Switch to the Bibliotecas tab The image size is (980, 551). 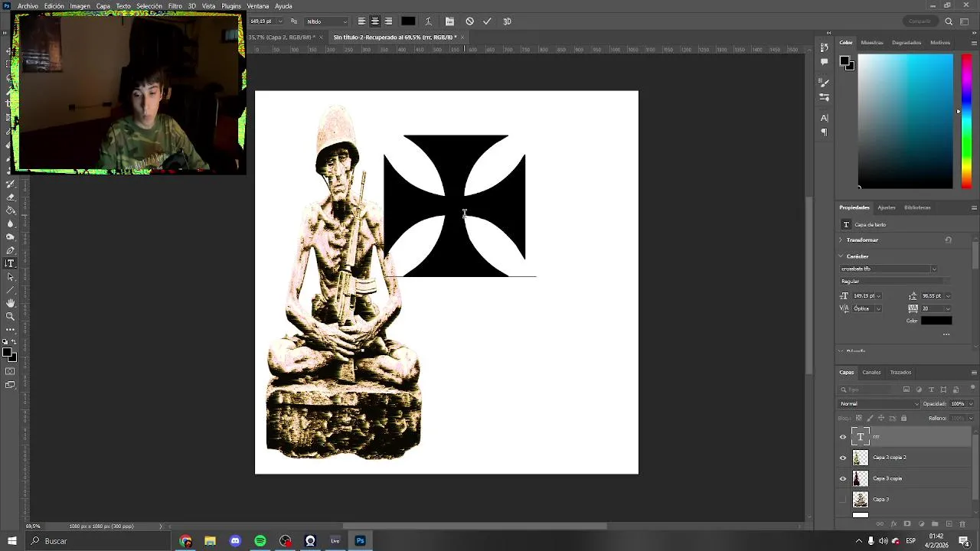tap(917, 207)
